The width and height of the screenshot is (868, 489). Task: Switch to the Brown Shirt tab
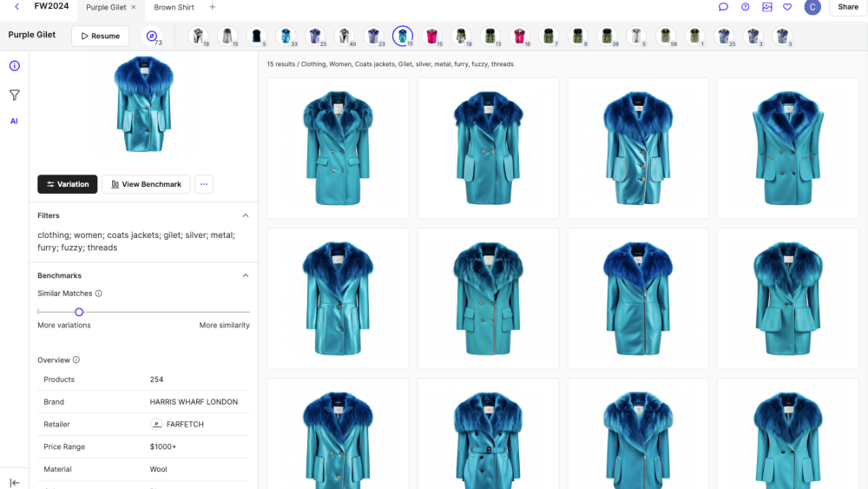(174, 7)
